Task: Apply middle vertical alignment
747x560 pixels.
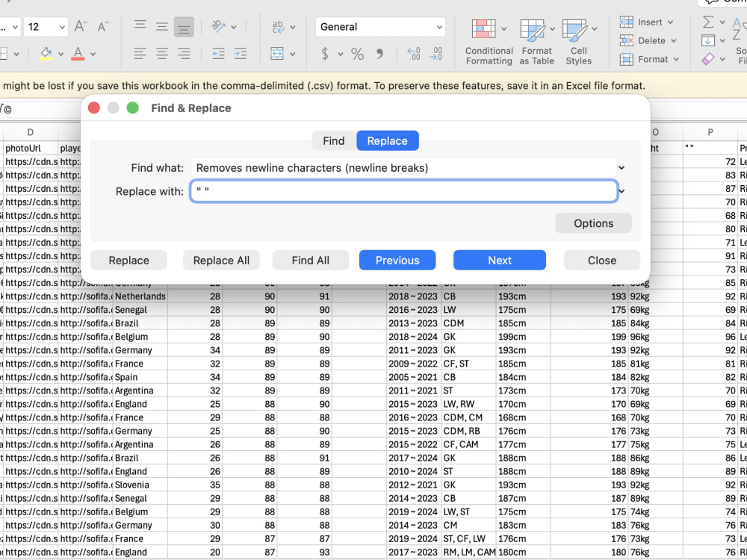Action: coord(162,26)
